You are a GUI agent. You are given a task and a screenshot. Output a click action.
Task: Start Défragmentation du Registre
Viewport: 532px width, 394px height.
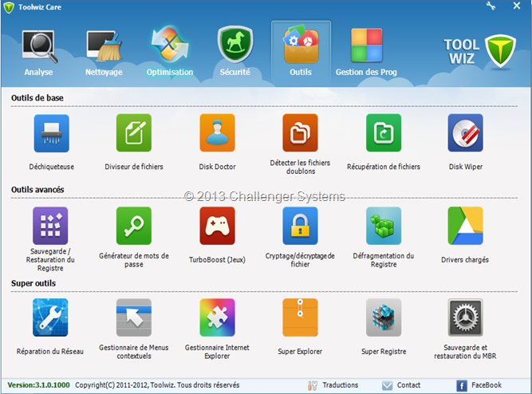pyautogui.click(x=384, y=226)
